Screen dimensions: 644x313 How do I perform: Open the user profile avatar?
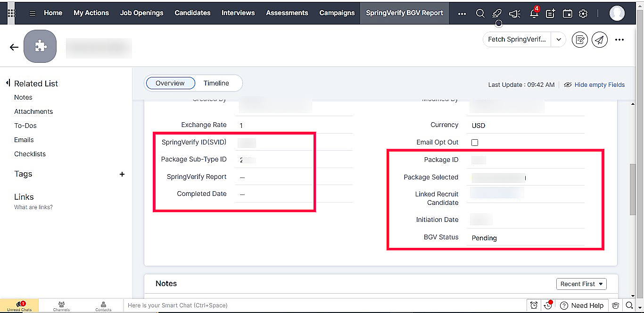click(617, 13)
